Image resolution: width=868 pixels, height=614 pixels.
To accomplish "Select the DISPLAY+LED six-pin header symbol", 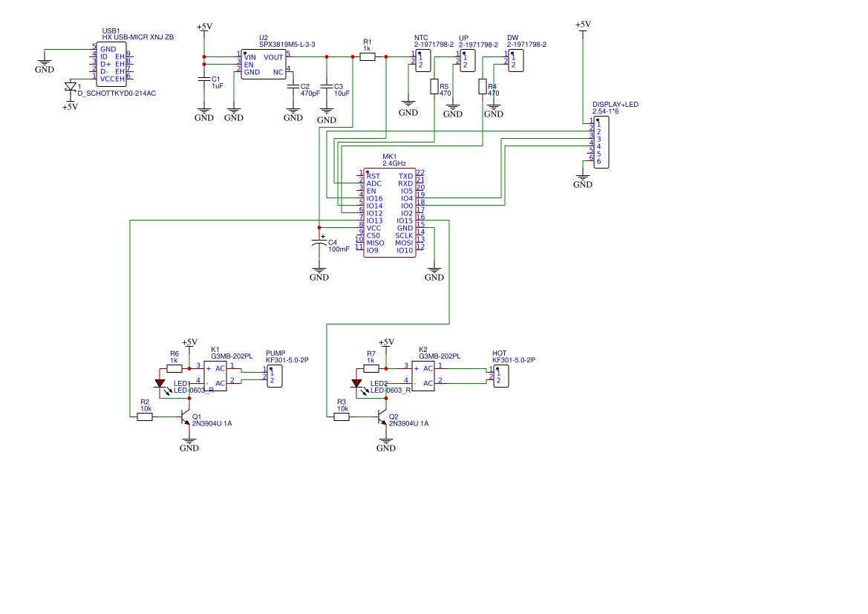I will click(x=601, y=143).
